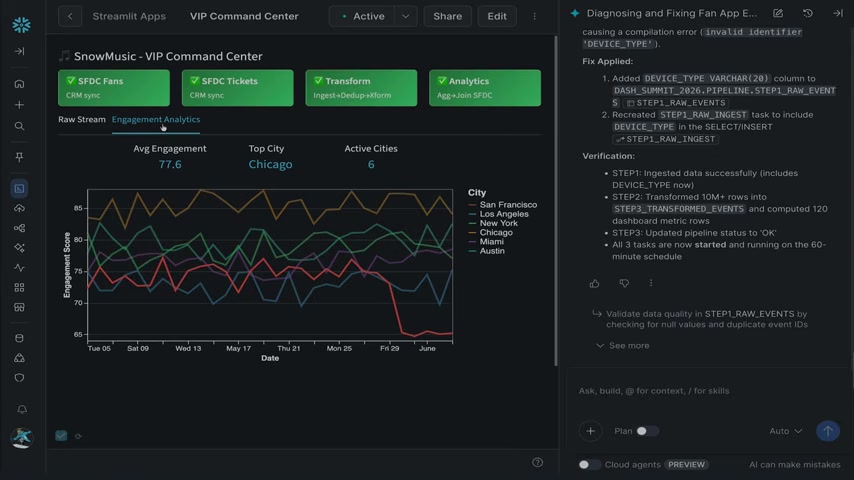This screenshot has width=854, height=480.
Task: Open the notifications bell icon
Action: 22,409
